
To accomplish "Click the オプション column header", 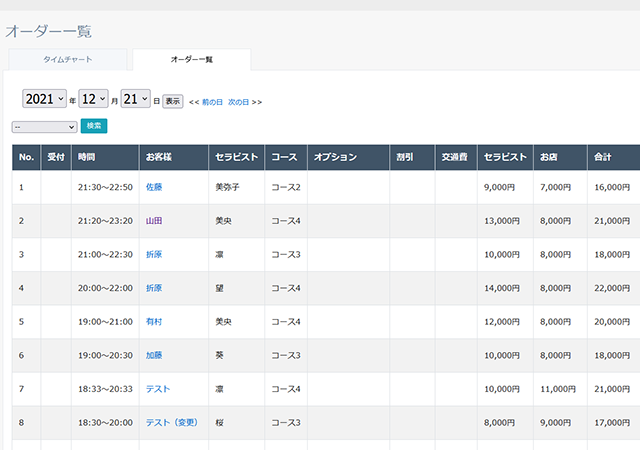I will 349,157.
